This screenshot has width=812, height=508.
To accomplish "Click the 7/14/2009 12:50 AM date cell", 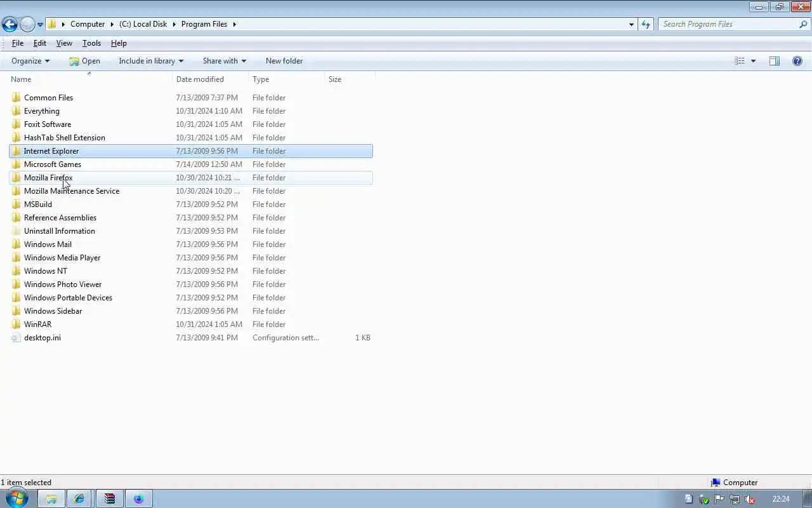I will coord(209,164).
